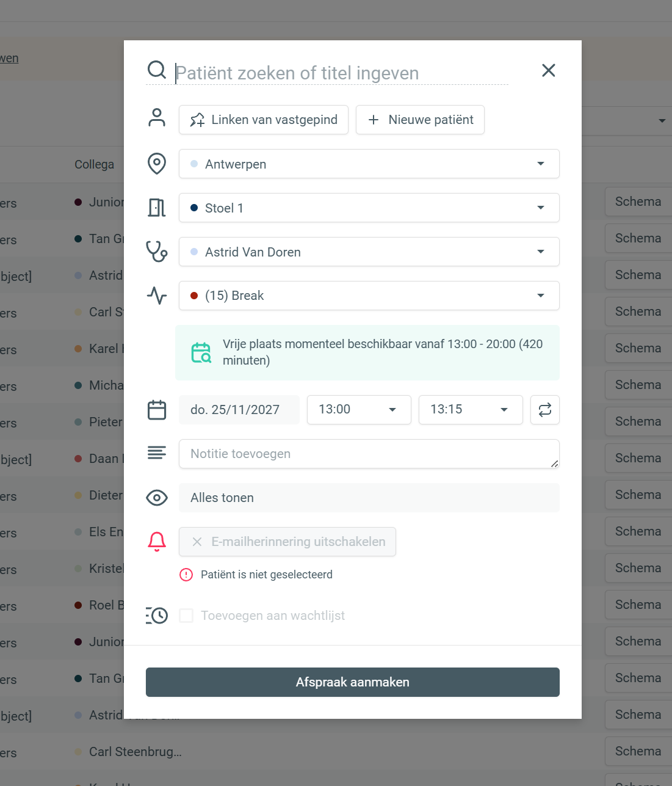Disable e-mail reminder via E-mailherinnering uitschakelen
The width and height of the screenshot is (672, 786).
[287, 542]
